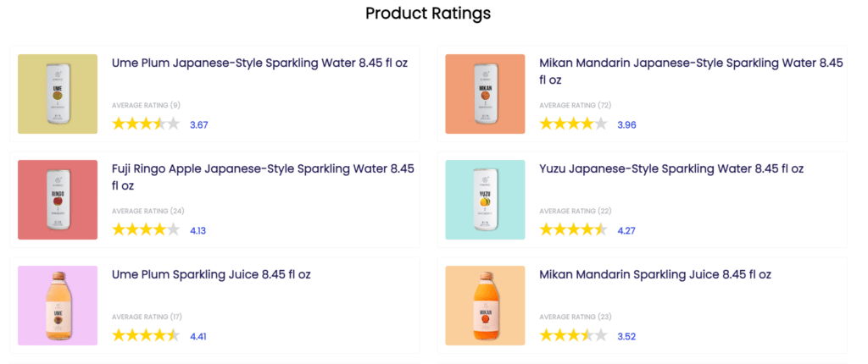Open Mikan Mandarin Sparkling Juice title

pos(655,274)
